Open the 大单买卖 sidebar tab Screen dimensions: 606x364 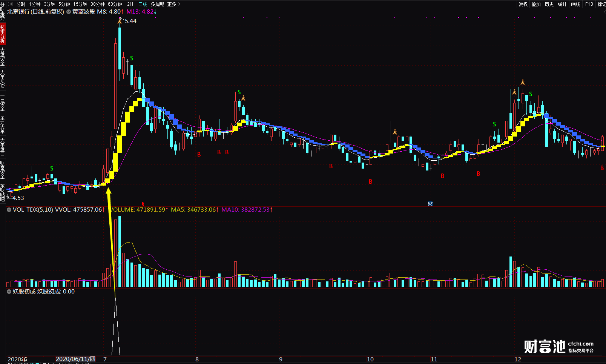click(3, 79)
